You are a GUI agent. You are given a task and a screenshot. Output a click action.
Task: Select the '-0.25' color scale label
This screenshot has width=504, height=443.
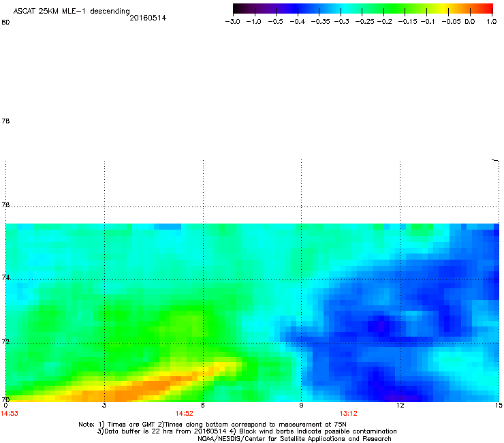tap(365, 22)
